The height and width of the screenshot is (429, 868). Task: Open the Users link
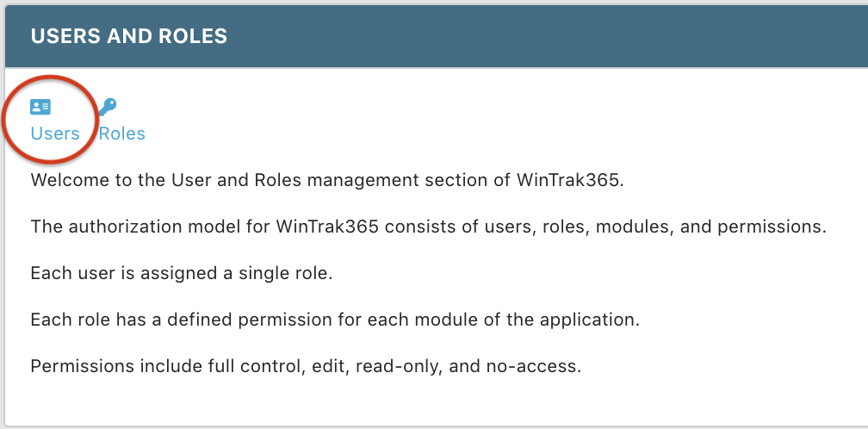[55, 134]
